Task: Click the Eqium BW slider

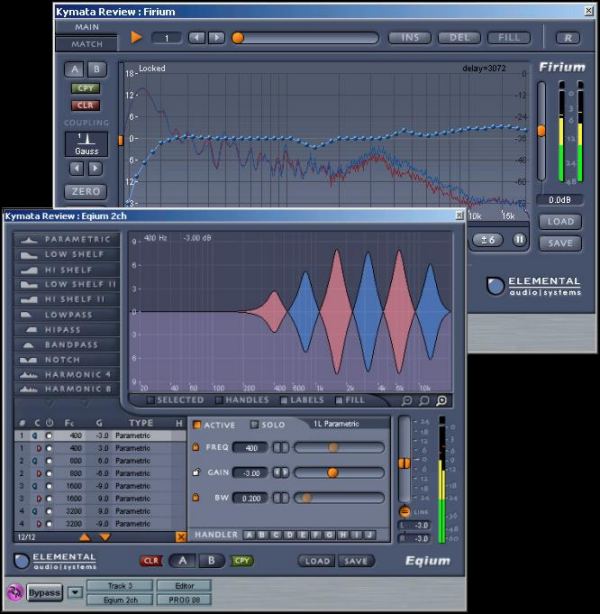Action: pos(339,498)
